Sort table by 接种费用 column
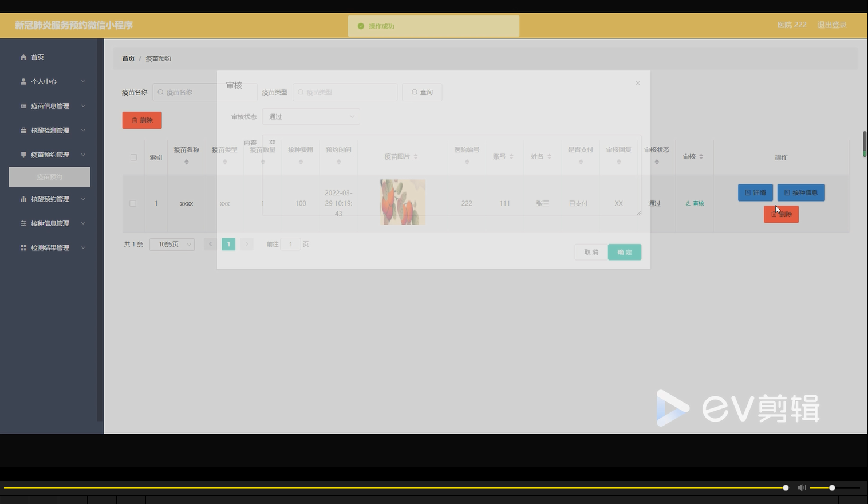 coord(301,162)
